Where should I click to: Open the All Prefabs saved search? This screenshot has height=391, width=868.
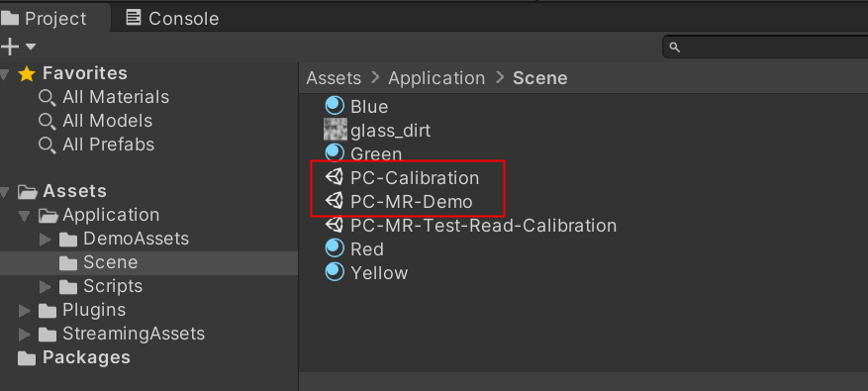coord(96,146)
